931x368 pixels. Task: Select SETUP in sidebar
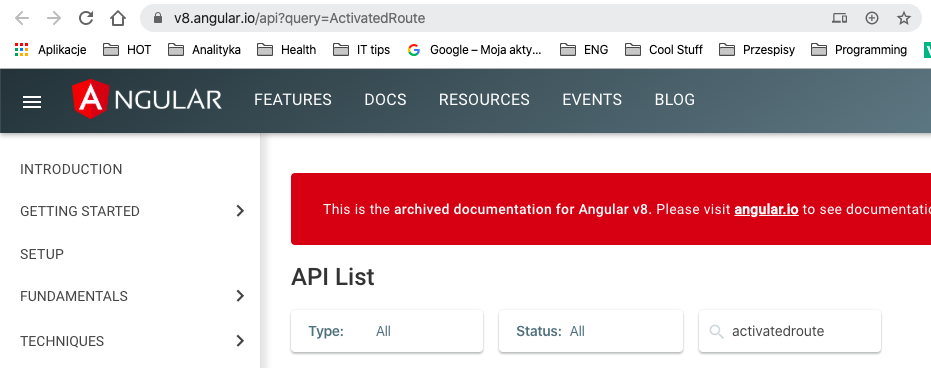tap(42, 254)
